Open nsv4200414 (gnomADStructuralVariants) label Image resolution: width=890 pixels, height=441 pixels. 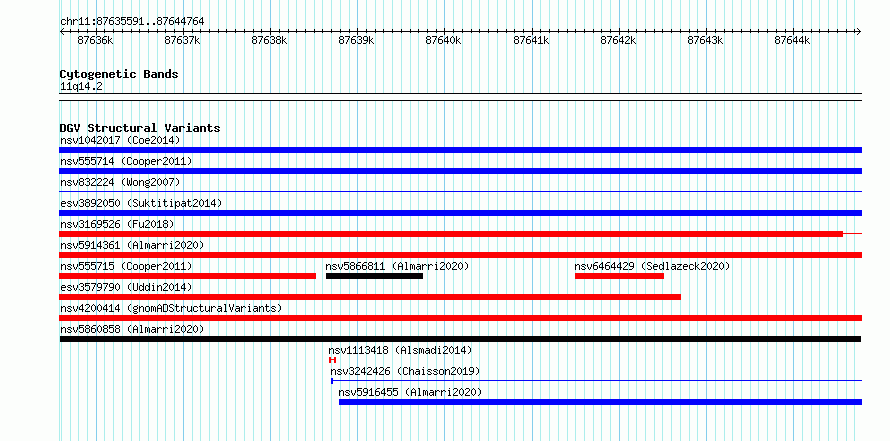coord(171,308)
